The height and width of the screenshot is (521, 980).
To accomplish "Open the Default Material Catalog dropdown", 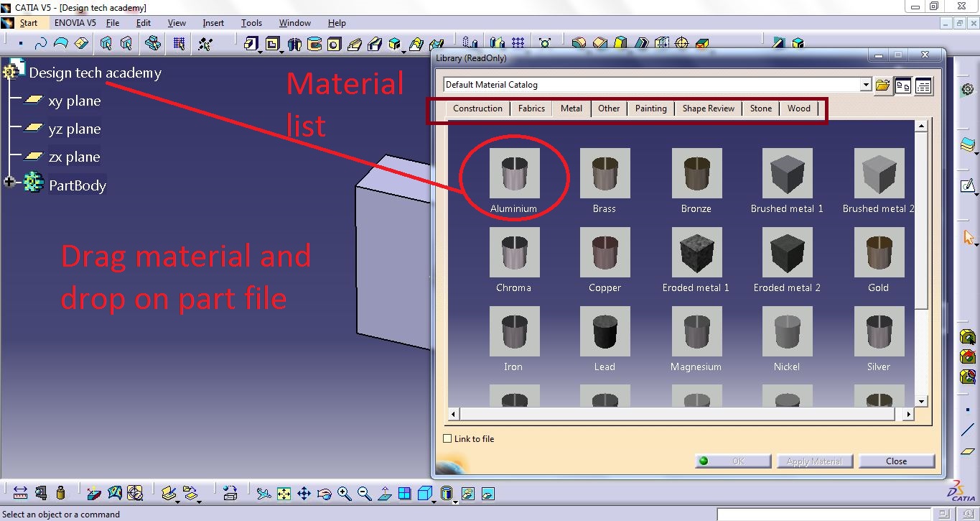I will (x=867, y=84).
